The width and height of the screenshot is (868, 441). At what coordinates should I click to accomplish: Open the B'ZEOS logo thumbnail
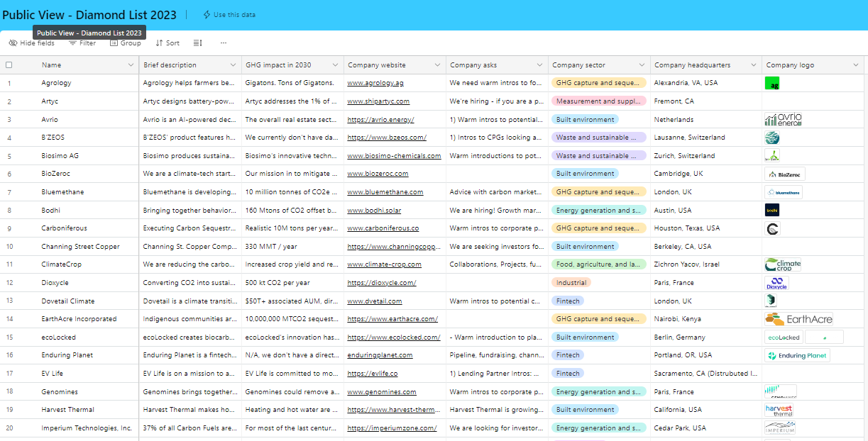772,138
